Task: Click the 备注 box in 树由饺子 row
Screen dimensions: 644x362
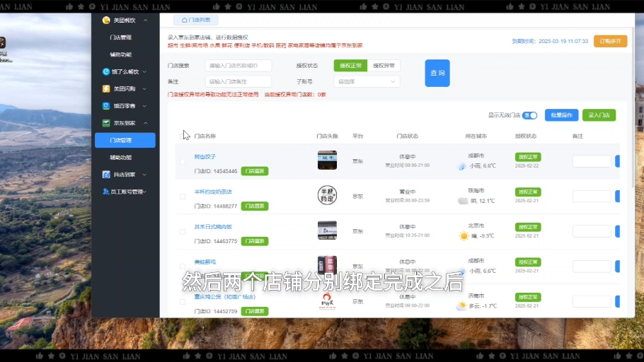Action: (x=592, y=161)
